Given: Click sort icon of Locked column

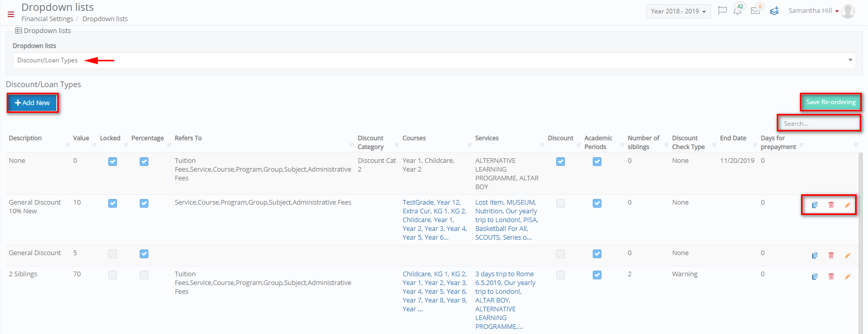Looking at the screenshot, I should (126, 145).
